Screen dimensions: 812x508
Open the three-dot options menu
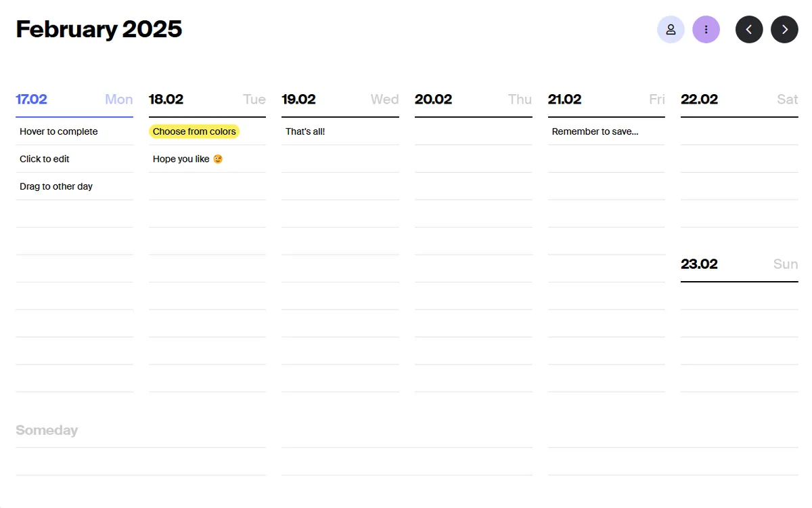point(706,30)
